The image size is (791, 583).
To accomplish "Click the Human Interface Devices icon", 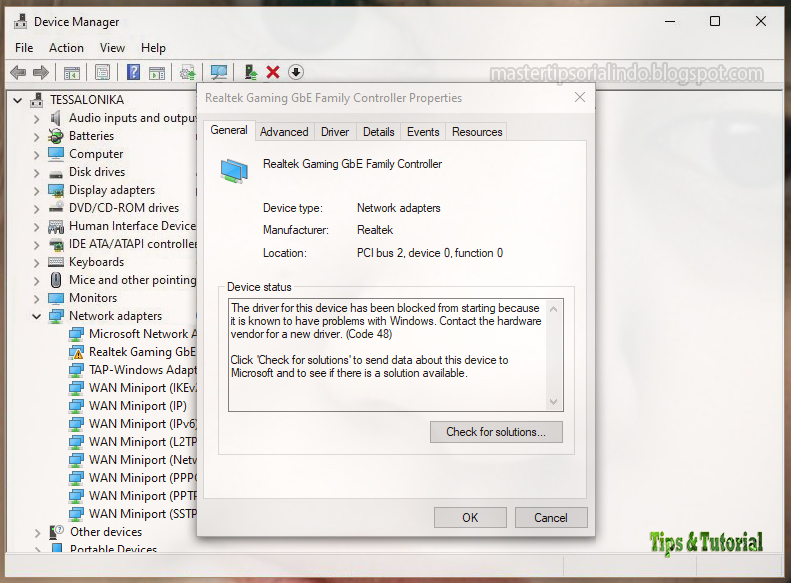I will pos(56,226).
